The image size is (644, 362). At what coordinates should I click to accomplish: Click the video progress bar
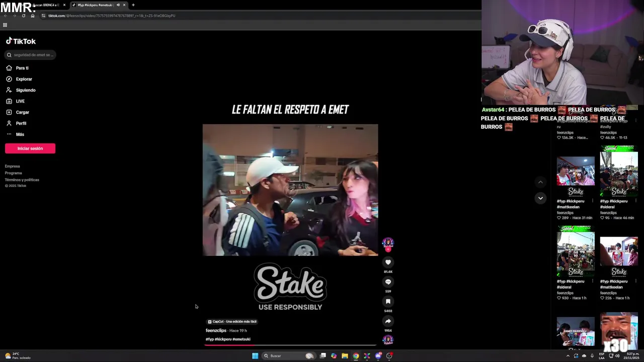tap(290, 345)
